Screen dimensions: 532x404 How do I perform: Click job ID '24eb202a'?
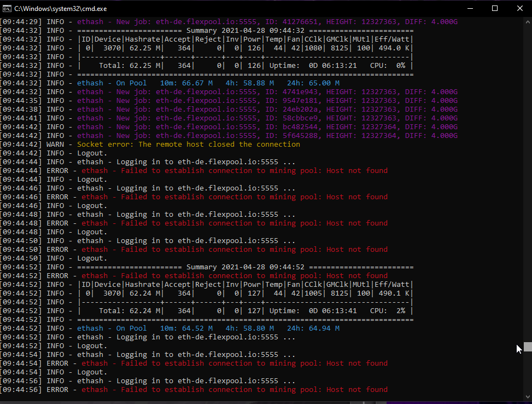coord(300,109)
